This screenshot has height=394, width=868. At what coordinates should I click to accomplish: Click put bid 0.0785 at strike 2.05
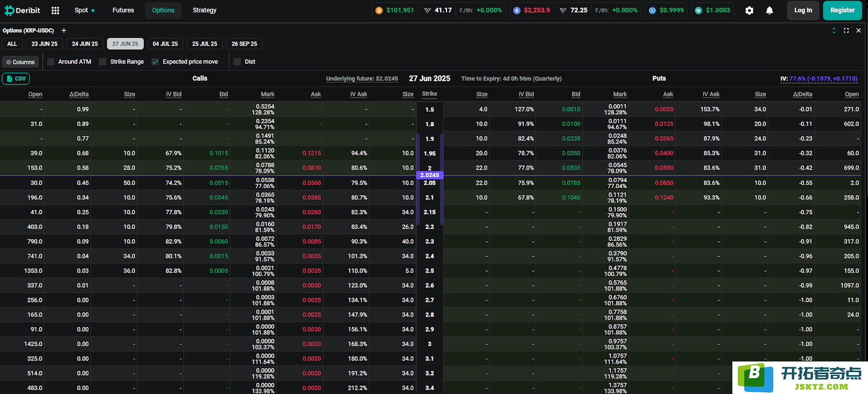pos(571,183)
